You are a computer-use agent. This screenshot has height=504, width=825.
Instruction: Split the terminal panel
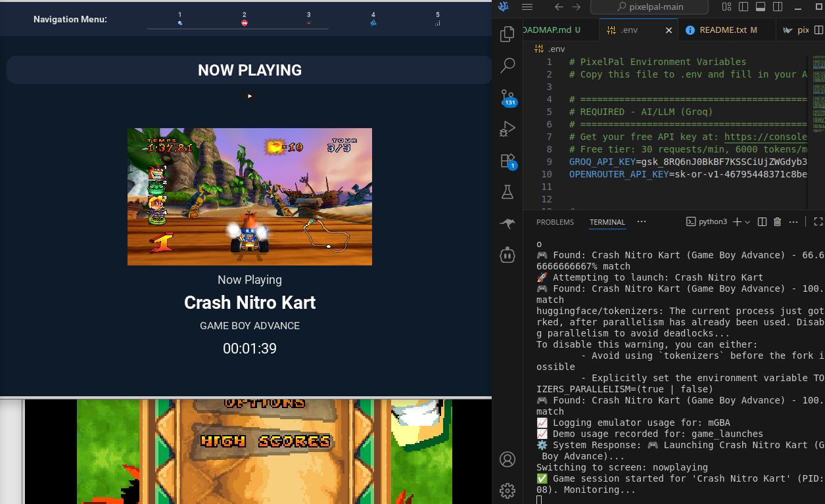pyautogui.click(x=762, y=222)
